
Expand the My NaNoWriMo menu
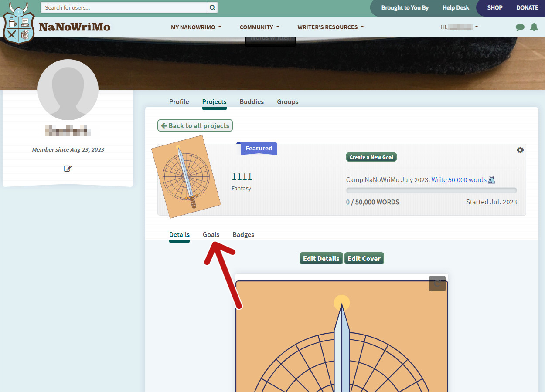click(x=196, y=27)
